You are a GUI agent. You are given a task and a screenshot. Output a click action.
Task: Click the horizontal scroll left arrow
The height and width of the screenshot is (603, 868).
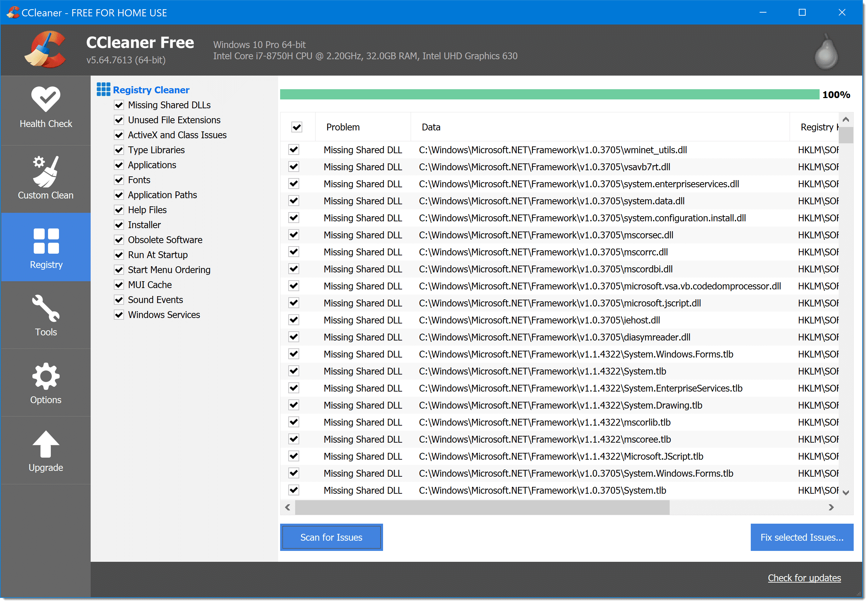coord(288,507)
